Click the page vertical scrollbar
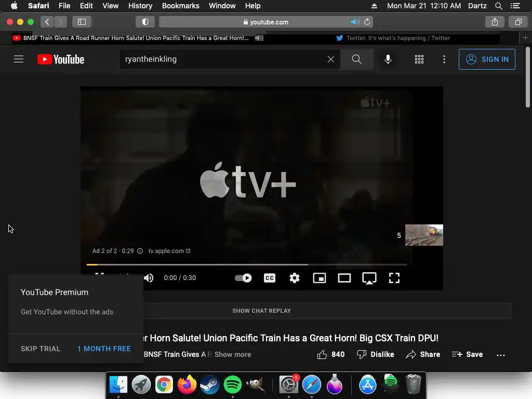Image resolution: width=532 pixels, height=399 pixels. point(528,77)
